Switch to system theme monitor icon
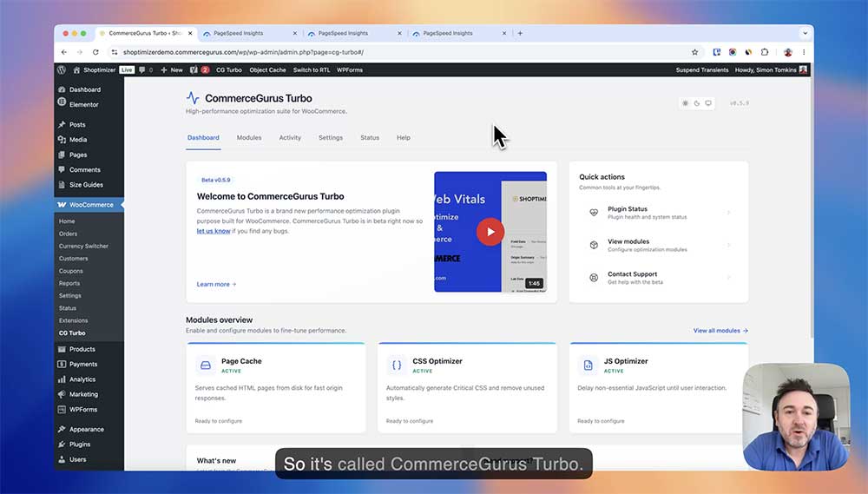 point(708,103)
